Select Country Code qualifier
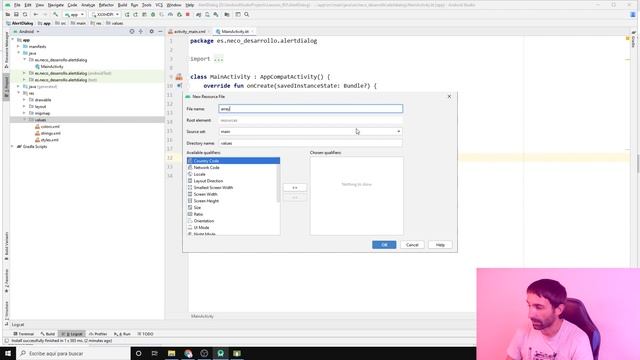The width and height of the screenshot is (640, 360). coord(233,161)
